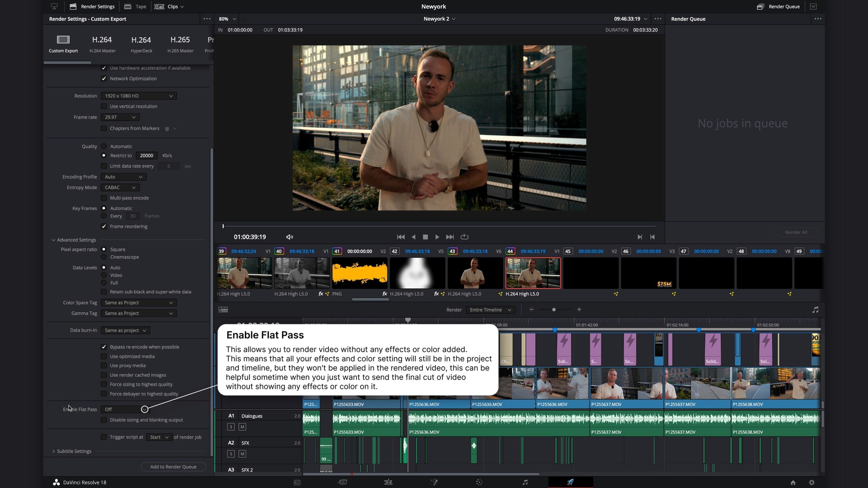Collapse the Advanced Settings section
868x488 pixels.
point(54,240)
